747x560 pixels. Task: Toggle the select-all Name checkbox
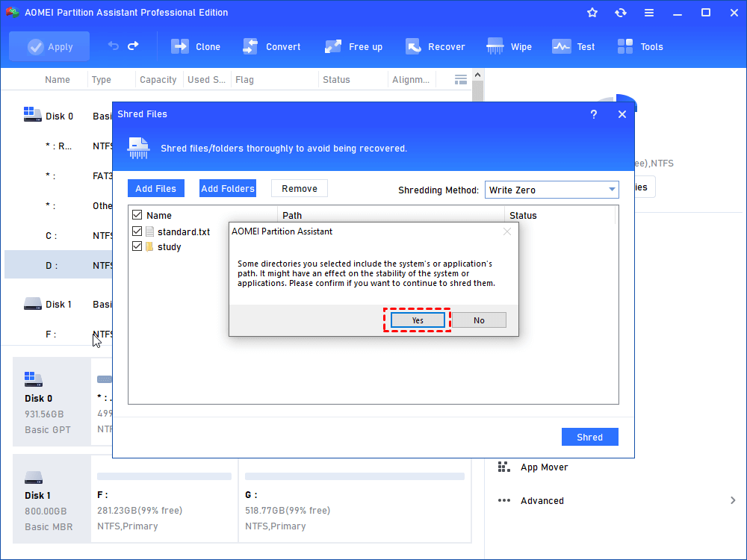[x=137, y=215]
